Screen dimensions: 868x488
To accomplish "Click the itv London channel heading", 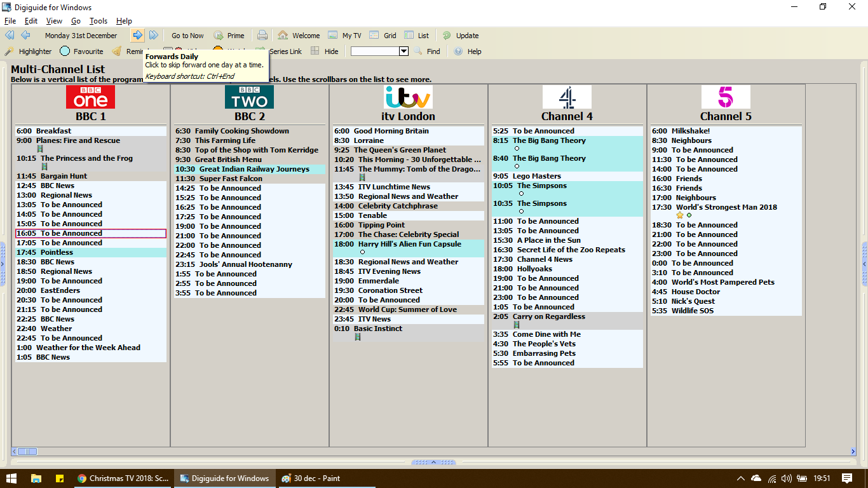I will click(408, 116).
